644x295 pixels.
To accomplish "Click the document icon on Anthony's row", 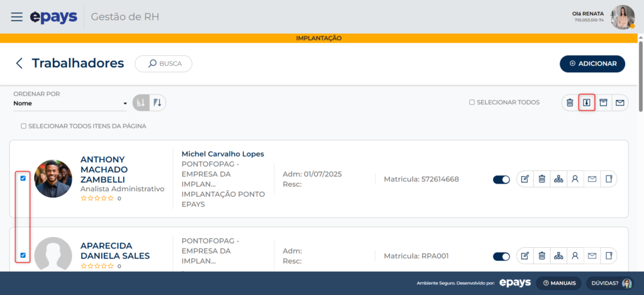I will click(608, 179).
